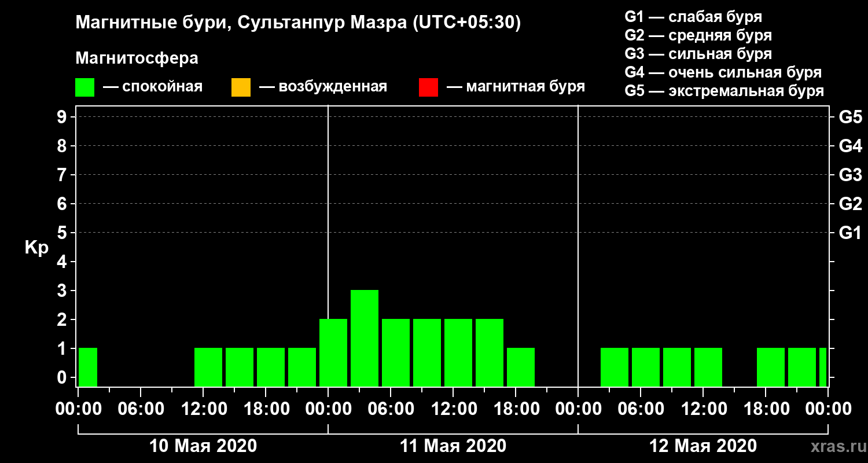The image size is (868, 463).
Task: Click 'G4 — очень сильная буря' description
Action: (x=723, y=72)
